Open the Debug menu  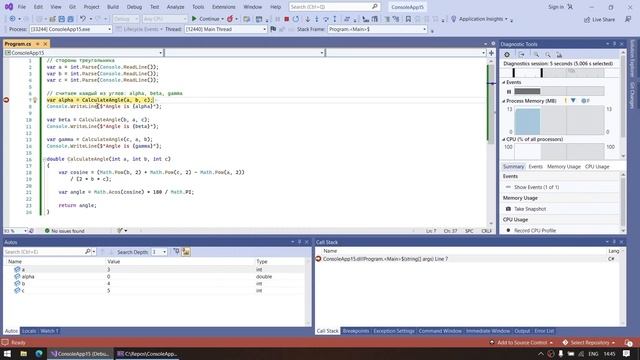tap(134, 7)
